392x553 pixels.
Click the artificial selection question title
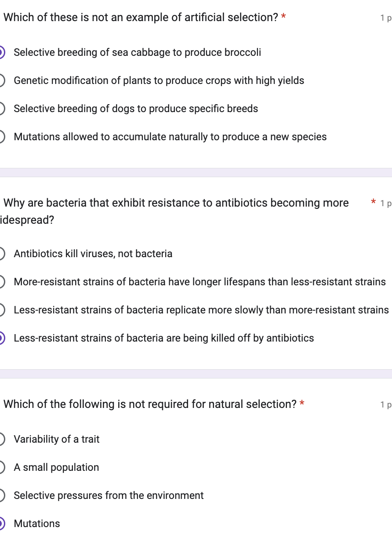click(141, 18)
